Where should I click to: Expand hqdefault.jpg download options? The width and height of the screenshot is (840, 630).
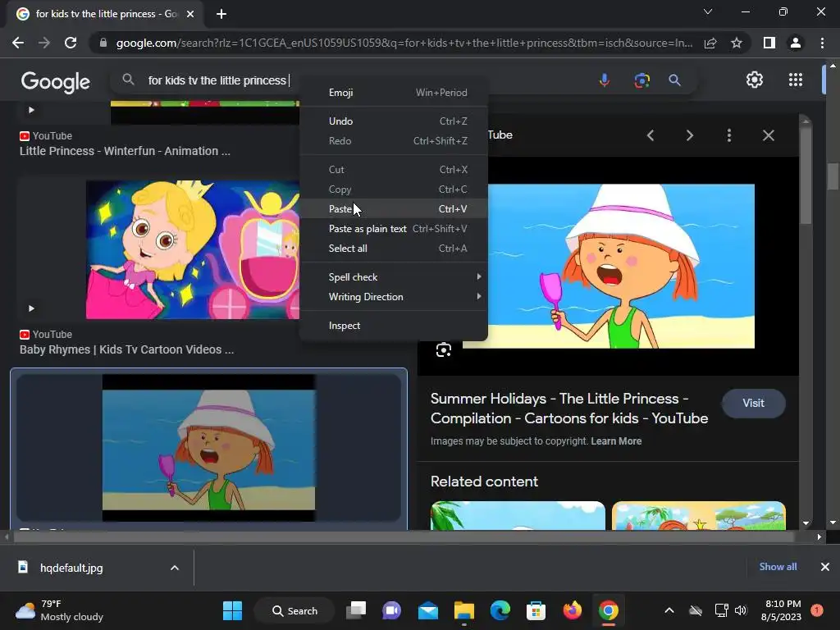click(174, 568)
